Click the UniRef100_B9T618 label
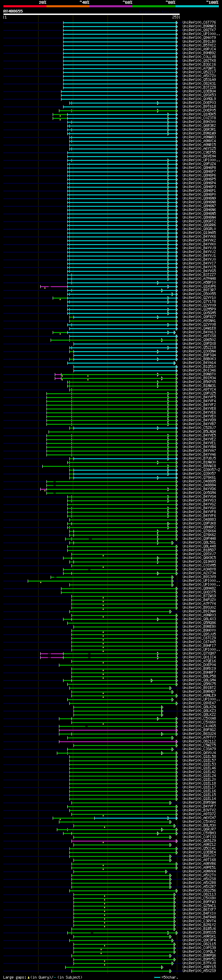The height and width of the screenshot is (980, 222). pyautogui.click(x=199, y=106)
